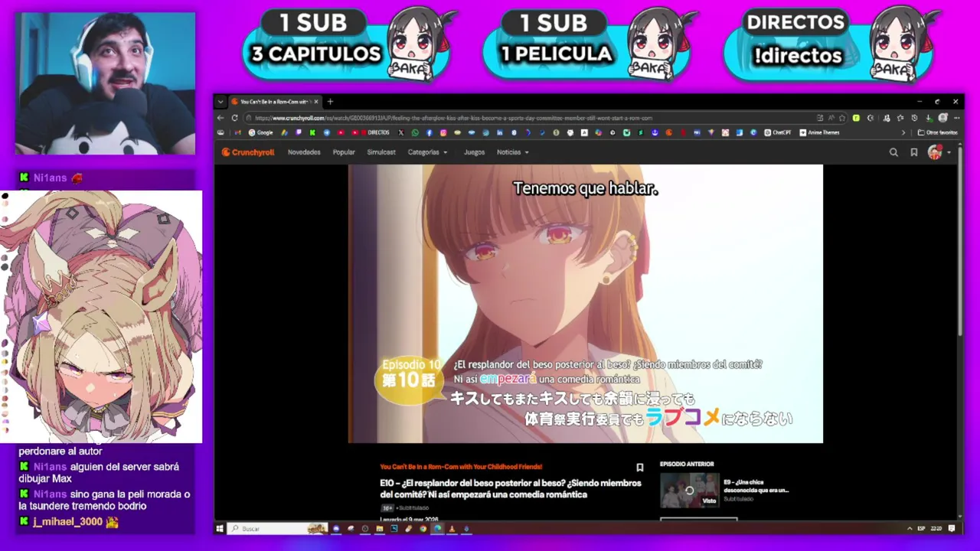The height and width of the screenshot is (551, 980).
Task: Click the anime video player
Action: [586, 304]
